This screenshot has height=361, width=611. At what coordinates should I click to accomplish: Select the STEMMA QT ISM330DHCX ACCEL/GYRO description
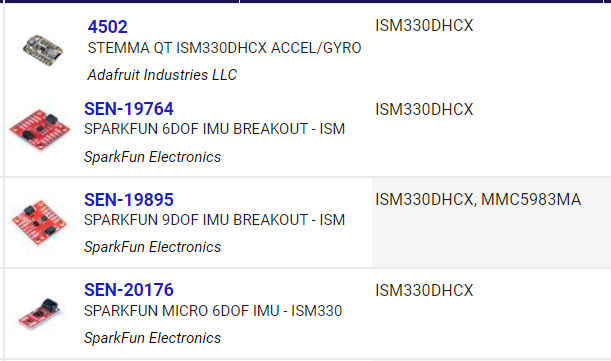click(x=224, y=48)
